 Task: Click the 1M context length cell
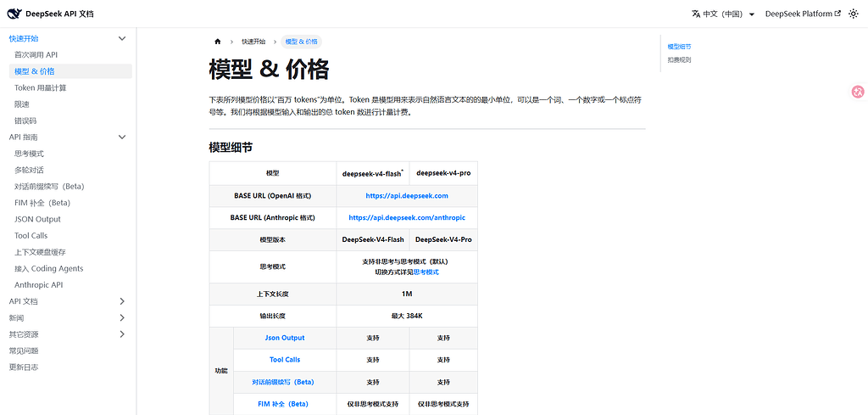pyautogui.click(x=407, y=294)
